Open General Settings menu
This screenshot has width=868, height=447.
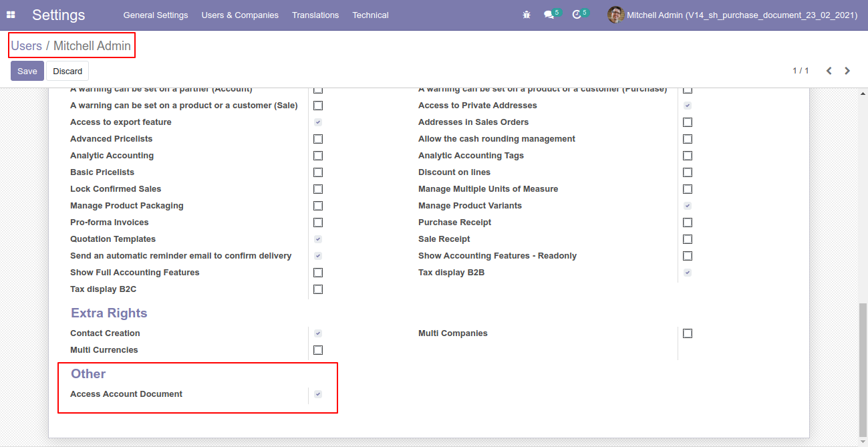[x=156, y=15]
